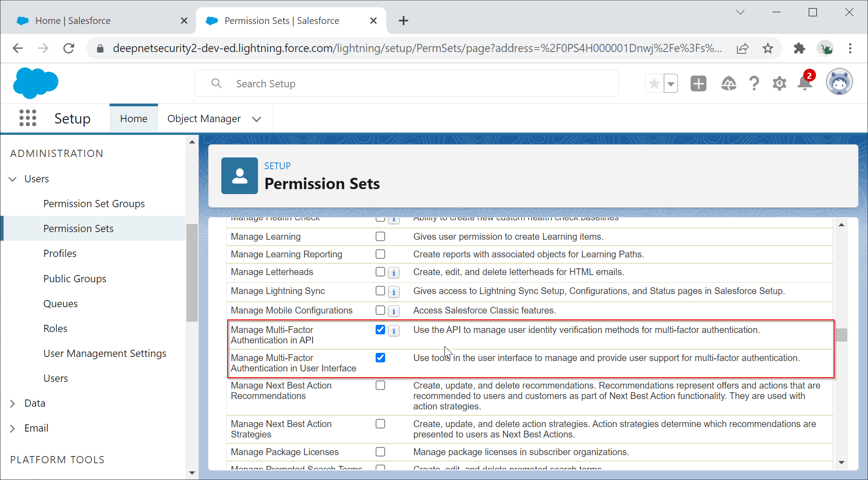Click info icon beside Manage Letterheads
868x480 pixels.
[x=394, y=273]
